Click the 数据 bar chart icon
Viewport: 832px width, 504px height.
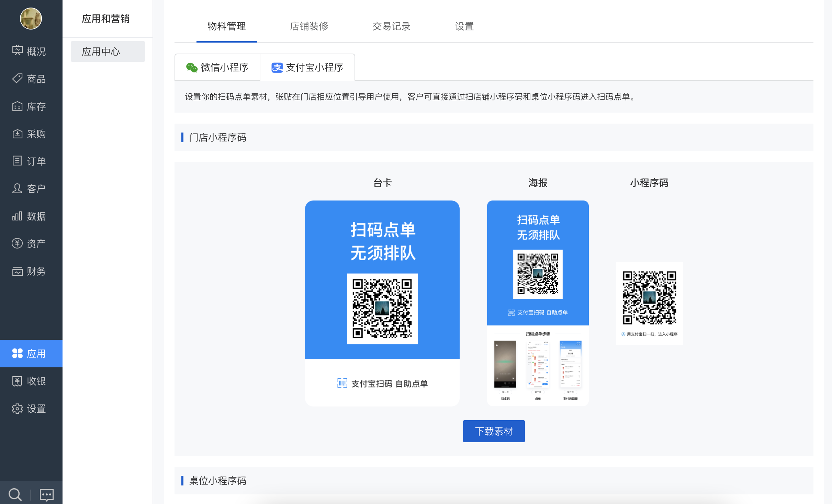(x=18, y=216)
